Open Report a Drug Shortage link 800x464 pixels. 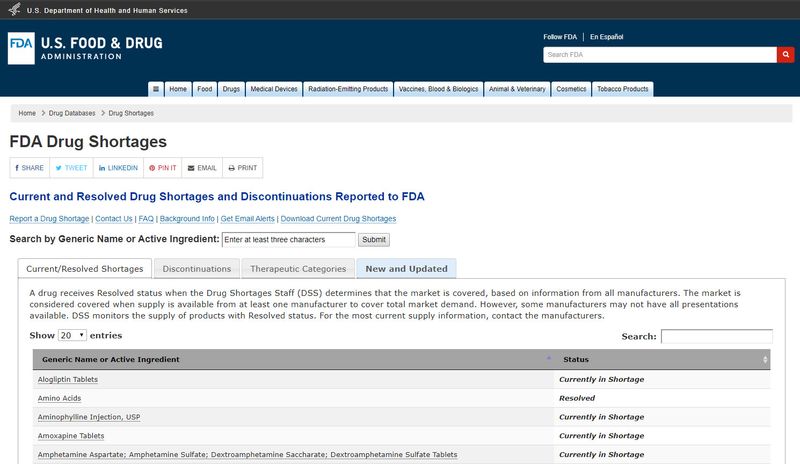pyautogui.click(x=49, y=218)
